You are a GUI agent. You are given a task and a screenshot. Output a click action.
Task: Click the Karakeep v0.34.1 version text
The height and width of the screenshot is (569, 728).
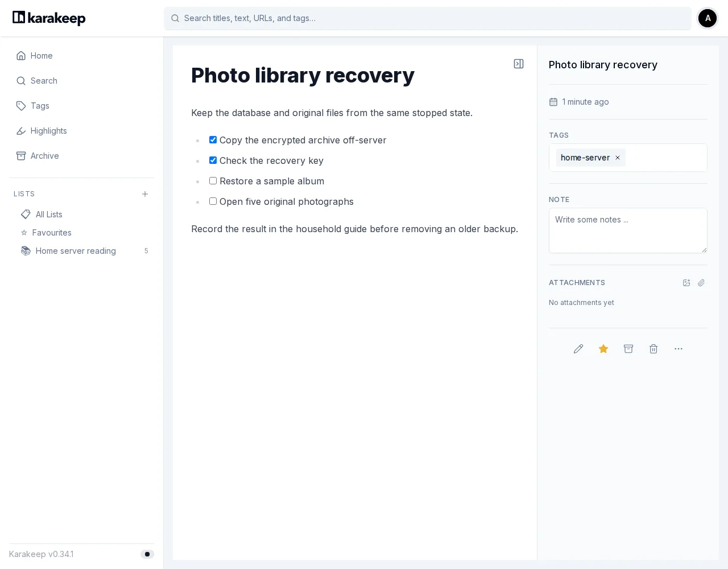click(42, 554)
